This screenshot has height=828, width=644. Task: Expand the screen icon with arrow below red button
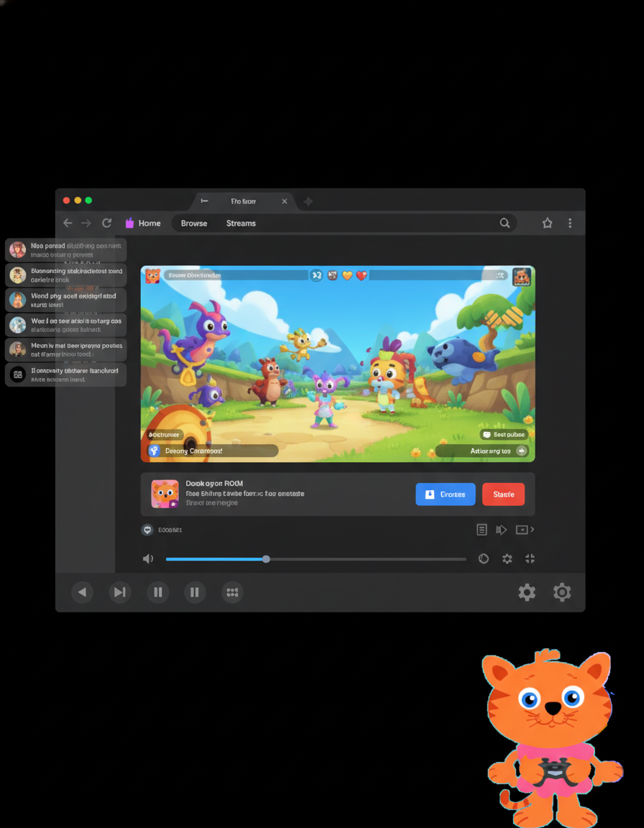tap(523, 530)
